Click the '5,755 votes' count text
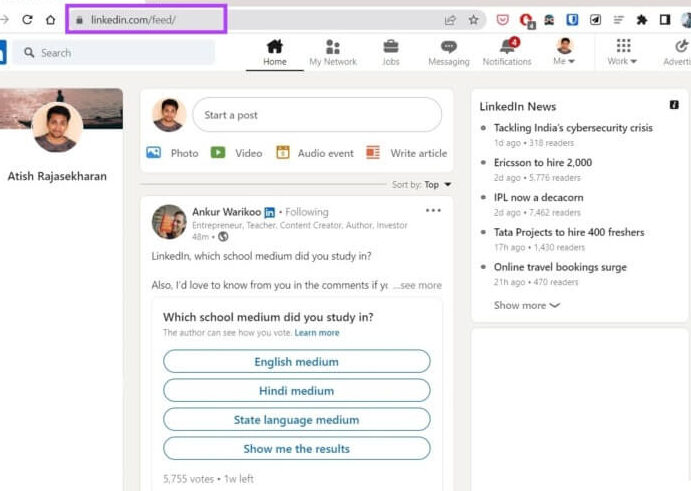This screenshot has height=491, width=691. [x=188, y=479]
